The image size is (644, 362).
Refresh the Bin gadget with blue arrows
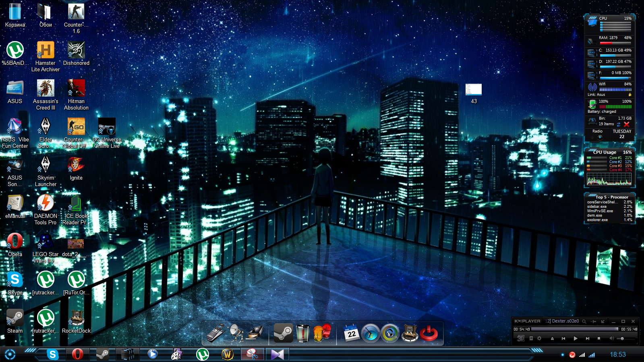pos(619,124)
